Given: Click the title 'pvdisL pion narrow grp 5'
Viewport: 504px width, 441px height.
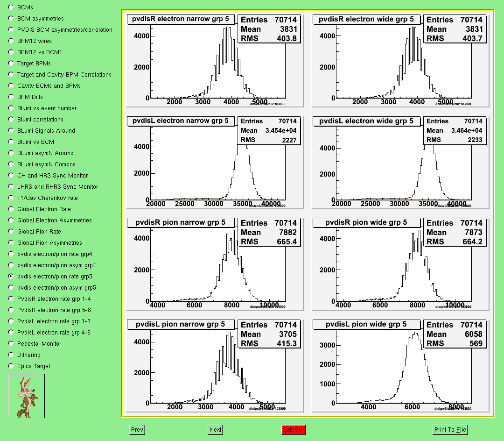Looking at the screenshot, I should (x=181, y=324).
